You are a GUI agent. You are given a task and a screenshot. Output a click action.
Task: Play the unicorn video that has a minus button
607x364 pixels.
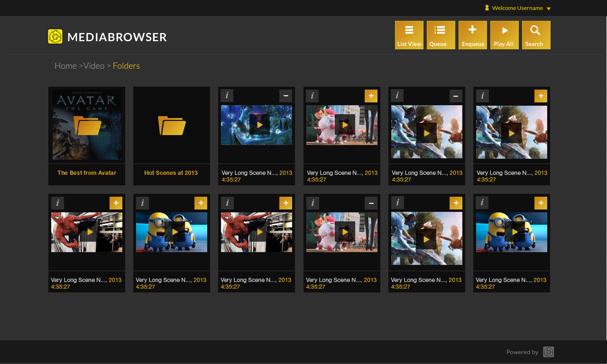click(345, 232)
